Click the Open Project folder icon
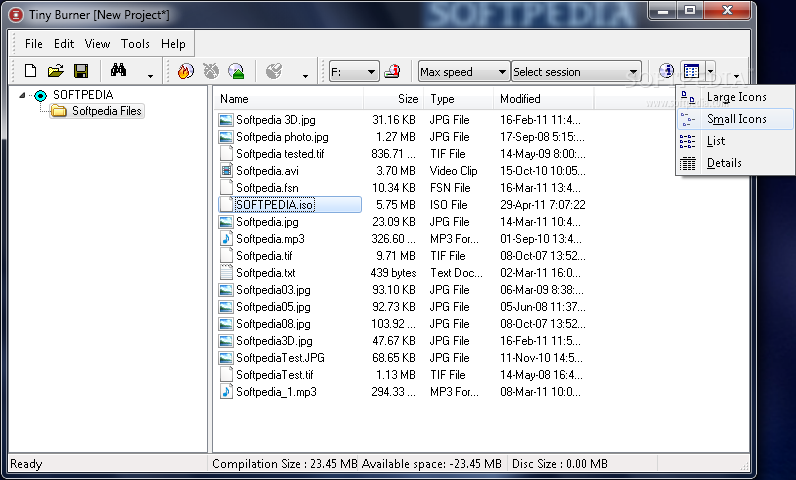Viewport: 796px width, 480px height. point(56,71)
